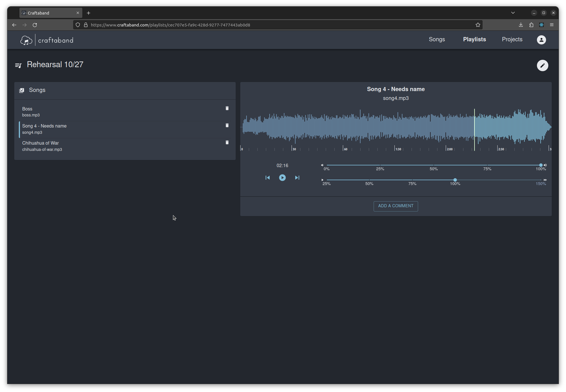
Task: Go to Projects in navigation
Action: [512, 40]
